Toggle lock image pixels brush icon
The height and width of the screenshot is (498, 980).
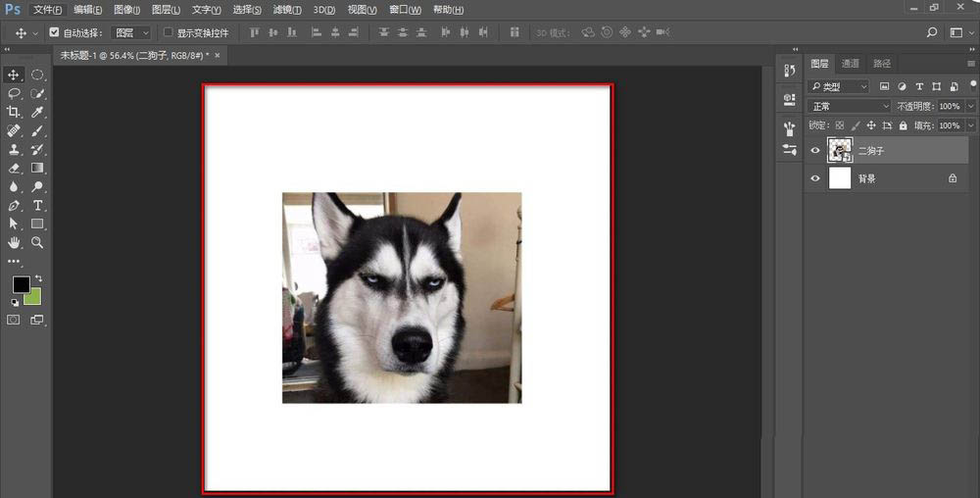click(856, 125)
